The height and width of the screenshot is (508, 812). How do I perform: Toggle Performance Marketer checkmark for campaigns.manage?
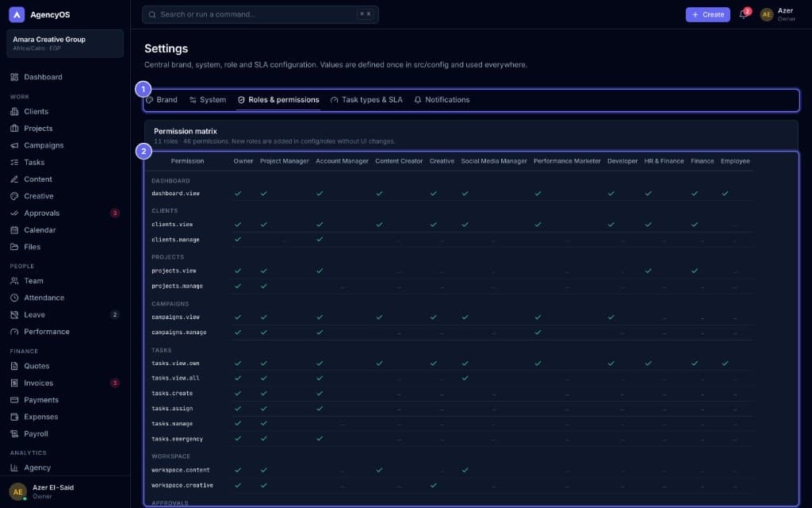[x=538, y=333]
